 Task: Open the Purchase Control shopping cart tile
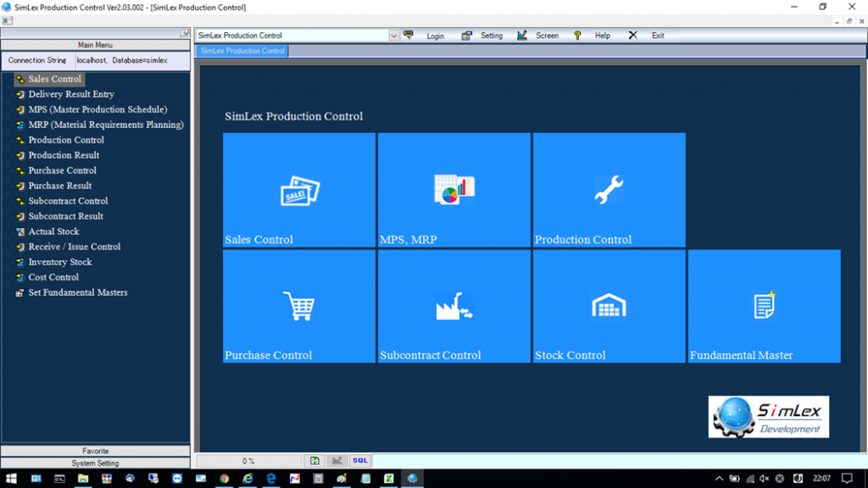pyautogui.click(x=298, y=306)
